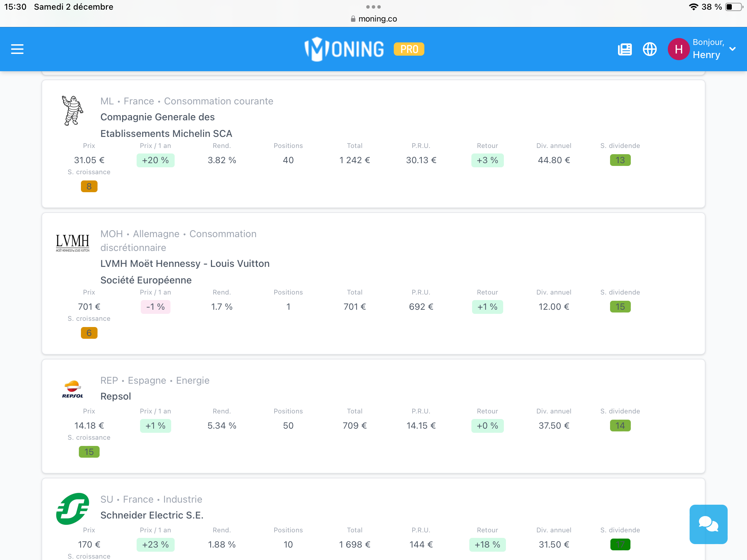Click LVMH annual dividend 12.00 €
Screen dimensions: 747x560
pos(554,307)
